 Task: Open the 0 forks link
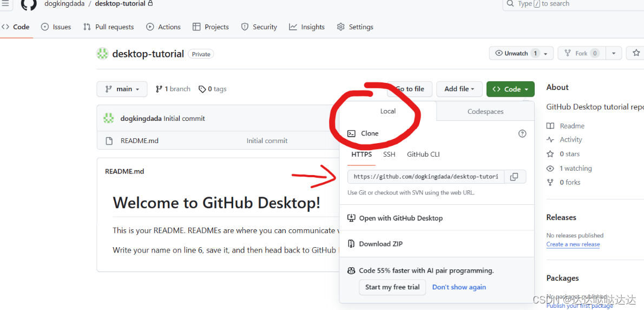coord(570,182)
